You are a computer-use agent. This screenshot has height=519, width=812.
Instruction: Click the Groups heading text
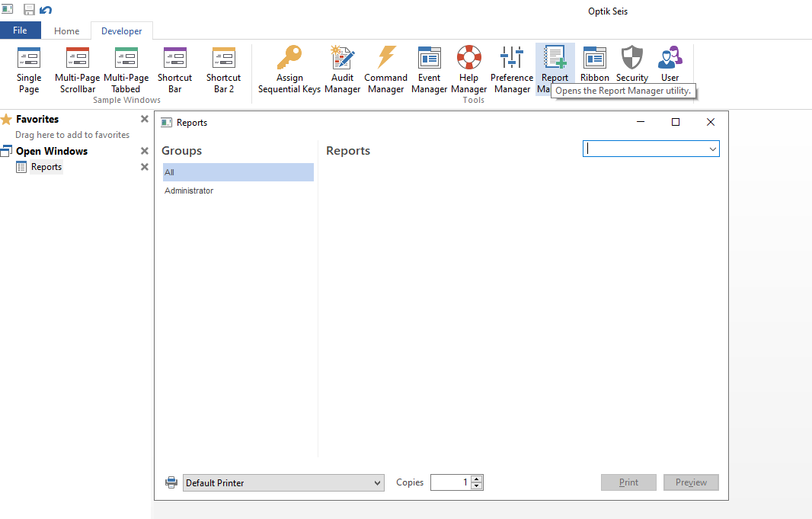tap(182, 151)
